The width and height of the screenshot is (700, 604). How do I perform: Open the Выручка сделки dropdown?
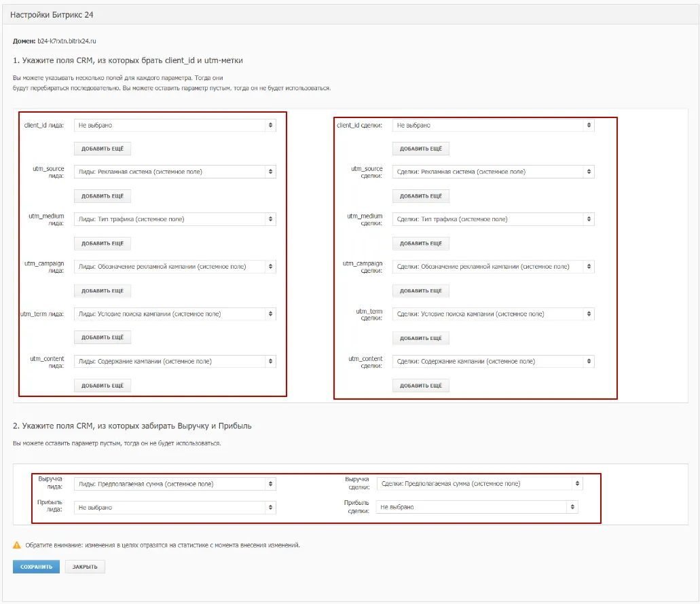coord(480,484)
